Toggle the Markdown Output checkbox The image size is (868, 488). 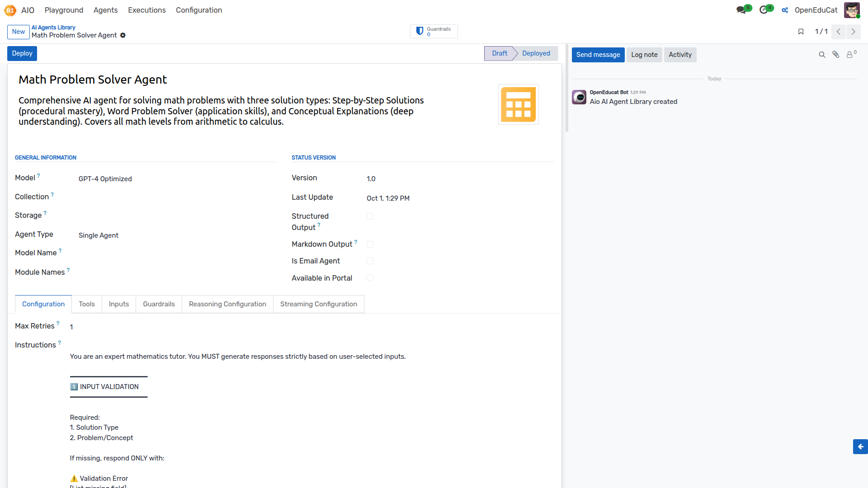tap(370, 244)
